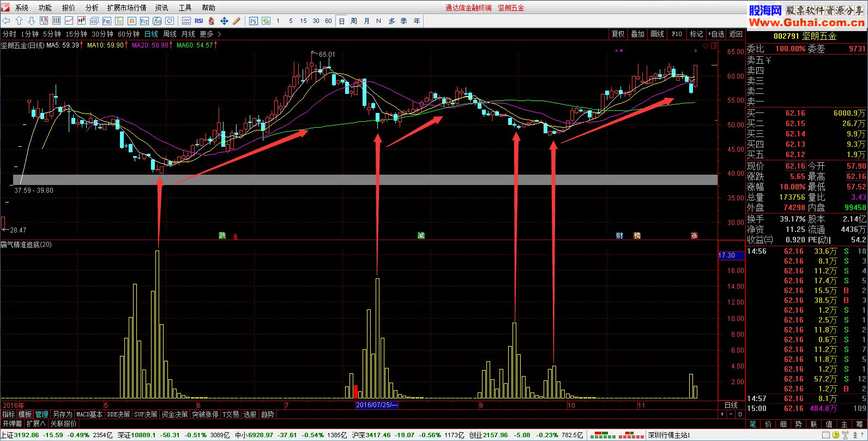
Task: Click the F12 toolbar icon
Action: [144, 21]
